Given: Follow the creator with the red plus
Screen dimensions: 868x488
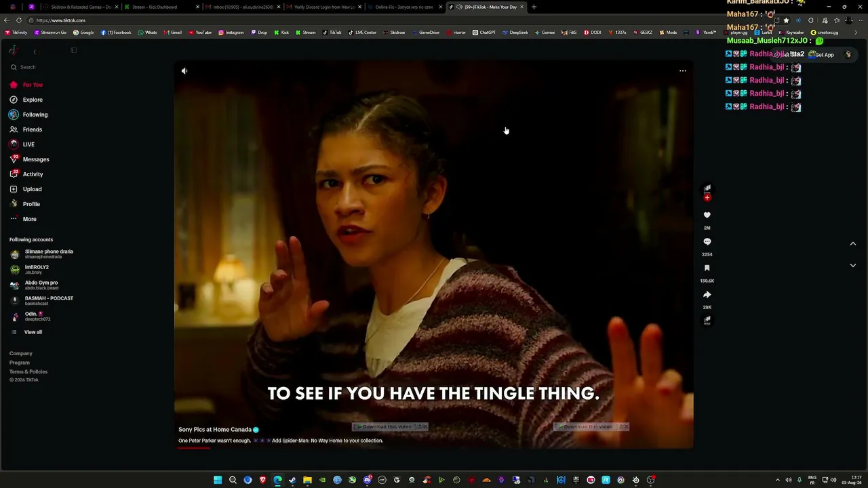Looking at the screenshot, I should [x=707, y=198].
